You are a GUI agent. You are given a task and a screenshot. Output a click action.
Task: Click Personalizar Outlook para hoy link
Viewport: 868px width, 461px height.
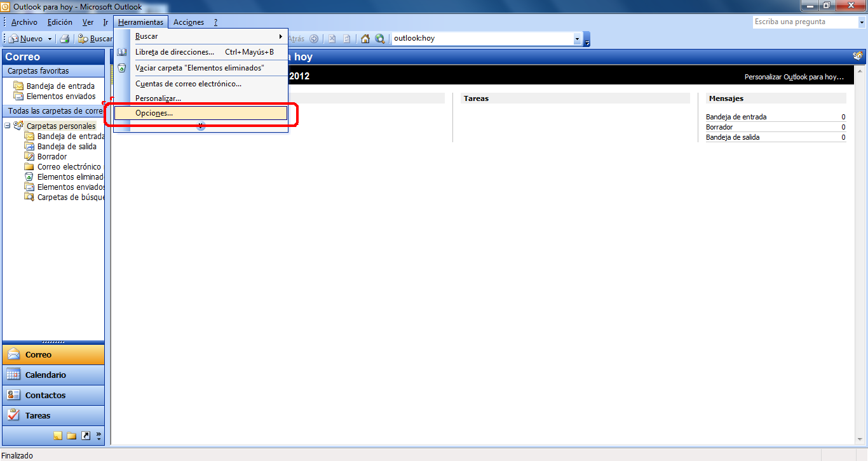[x=794, y=77]
